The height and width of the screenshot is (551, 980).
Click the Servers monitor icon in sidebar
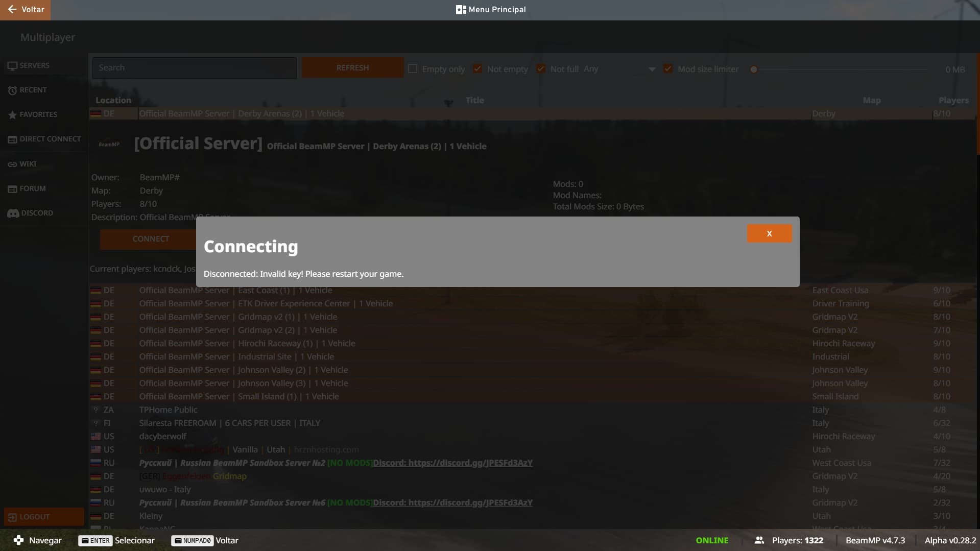point(12,66)
